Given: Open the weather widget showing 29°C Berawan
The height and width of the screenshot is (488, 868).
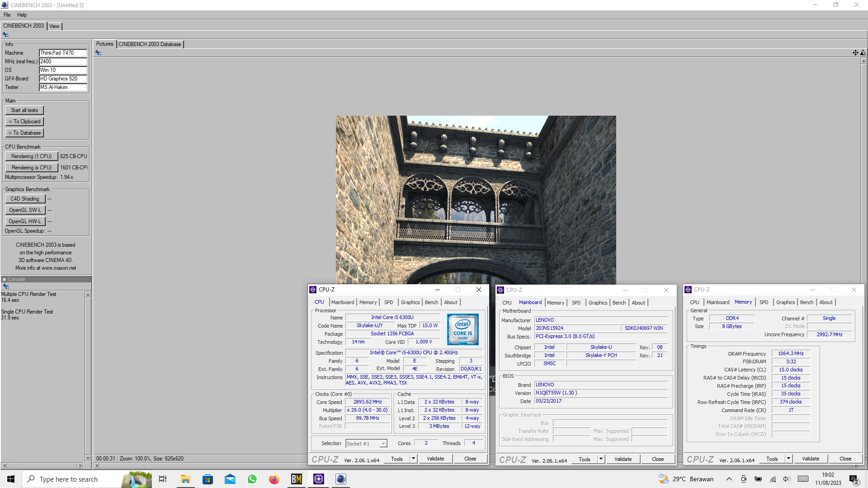Looking at the screenshot, I should point(685,479).
